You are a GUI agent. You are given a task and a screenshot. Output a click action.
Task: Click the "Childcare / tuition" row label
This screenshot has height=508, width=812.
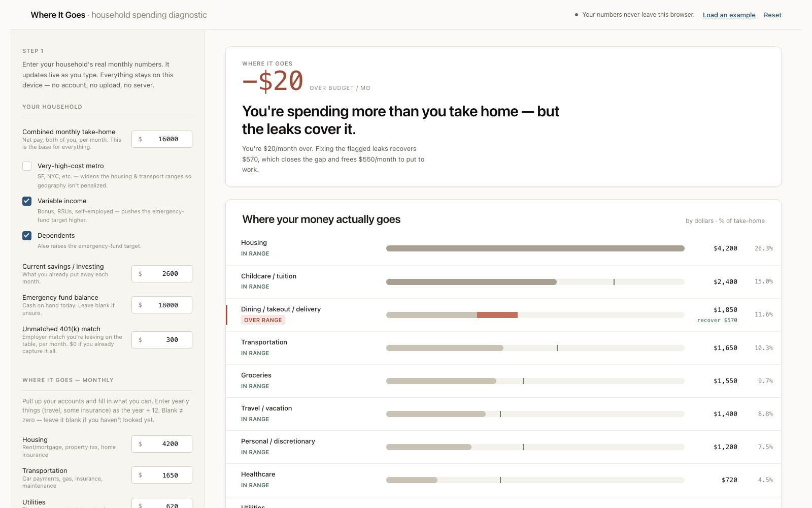coord(268,276)
